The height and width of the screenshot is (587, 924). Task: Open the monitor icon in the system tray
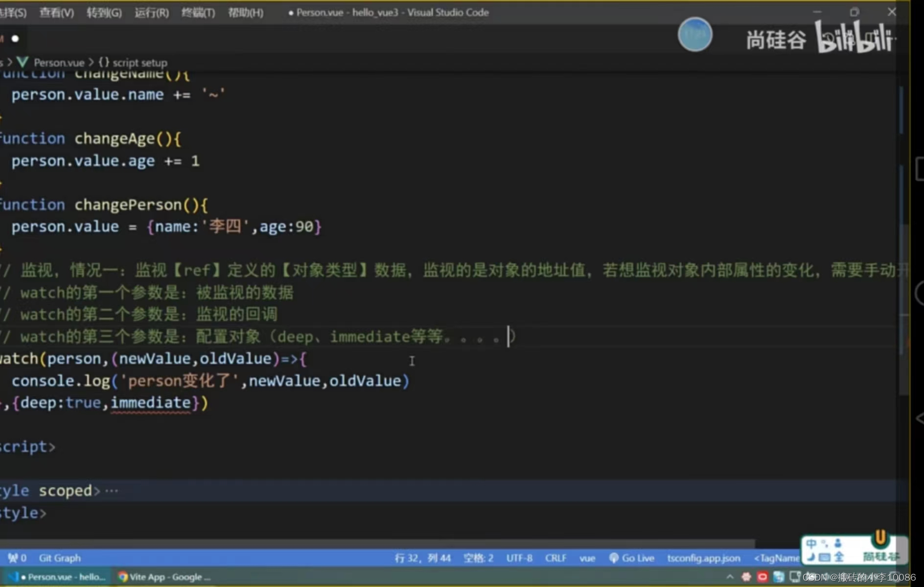[x=795, y=577]
